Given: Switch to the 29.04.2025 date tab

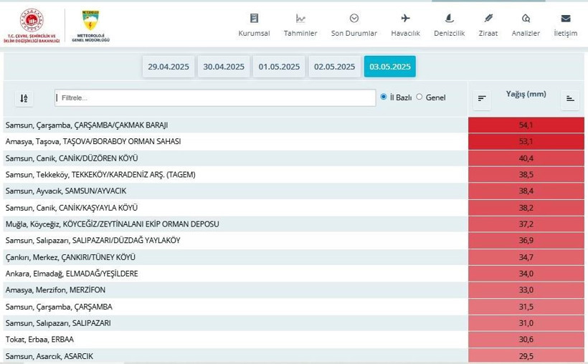Looking at the screenshot, I should (169, 67).
